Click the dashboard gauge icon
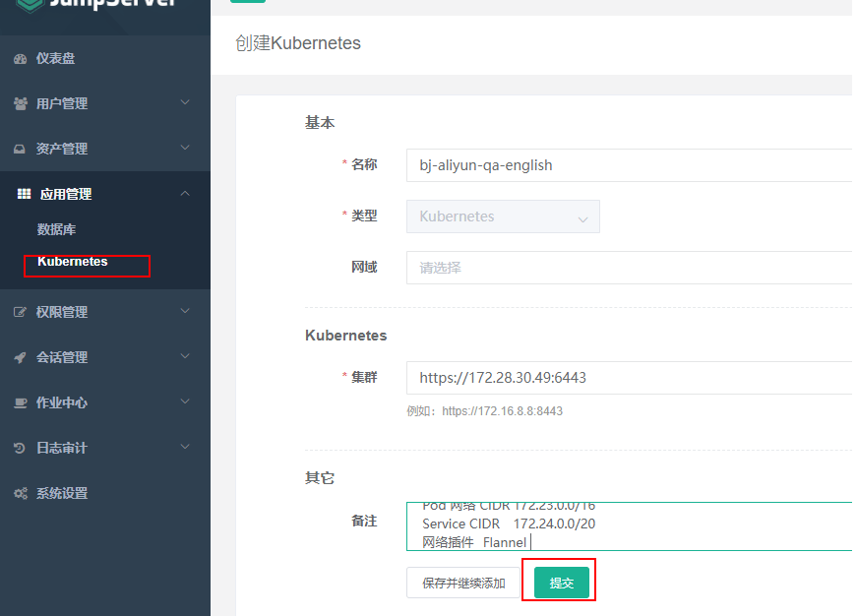 click(x=21, y=59)
